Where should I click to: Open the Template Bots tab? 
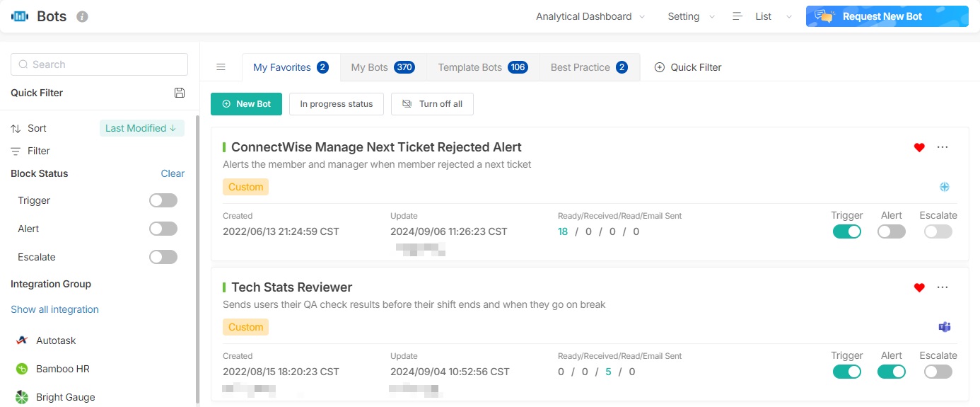(482, 67)
